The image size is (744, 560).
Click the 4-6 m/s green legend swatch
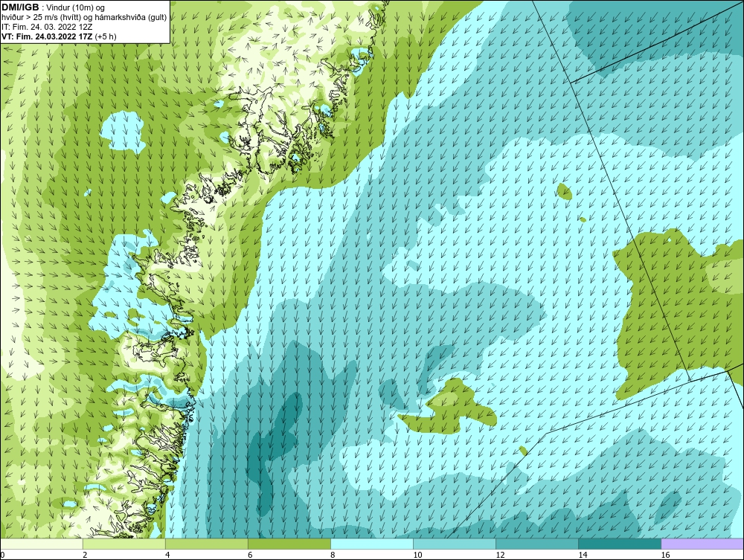click(206, 544)
